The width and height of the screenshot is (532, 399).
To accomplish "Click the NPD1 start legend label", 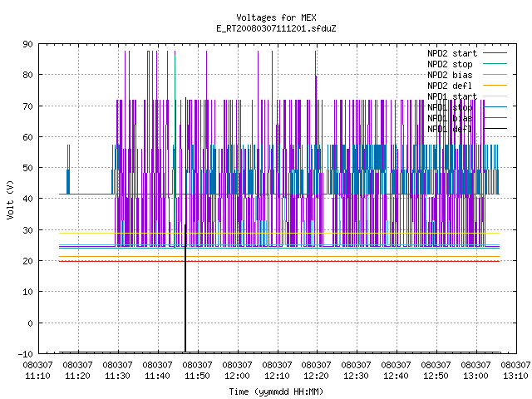I will 452,96.
